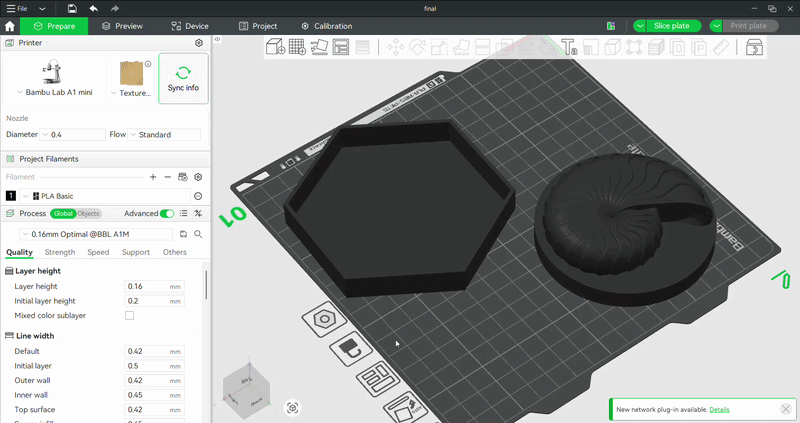This screenshot has height=423, width=800.
Task: Open the Flow Standard dropdown
Action: (164, 135)
